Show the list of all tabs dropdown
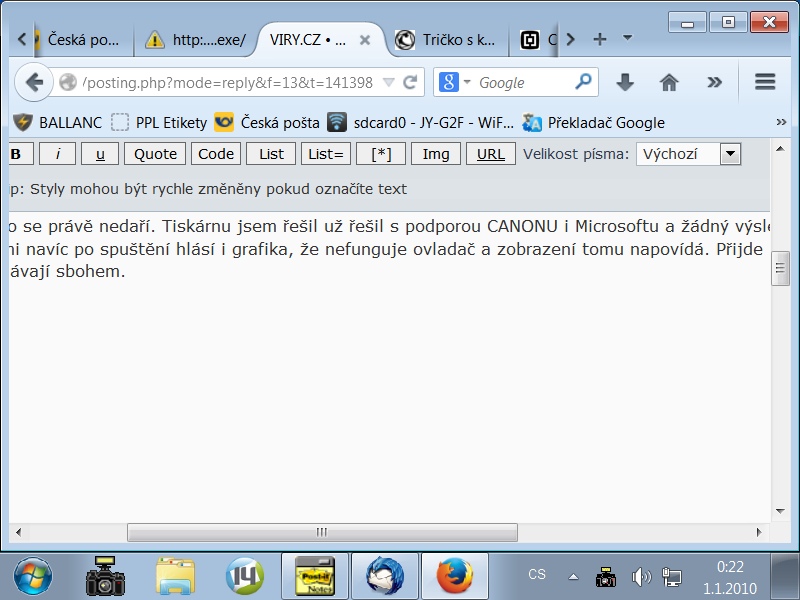Screen dimensions: 800x600 [x=627, y=39]
